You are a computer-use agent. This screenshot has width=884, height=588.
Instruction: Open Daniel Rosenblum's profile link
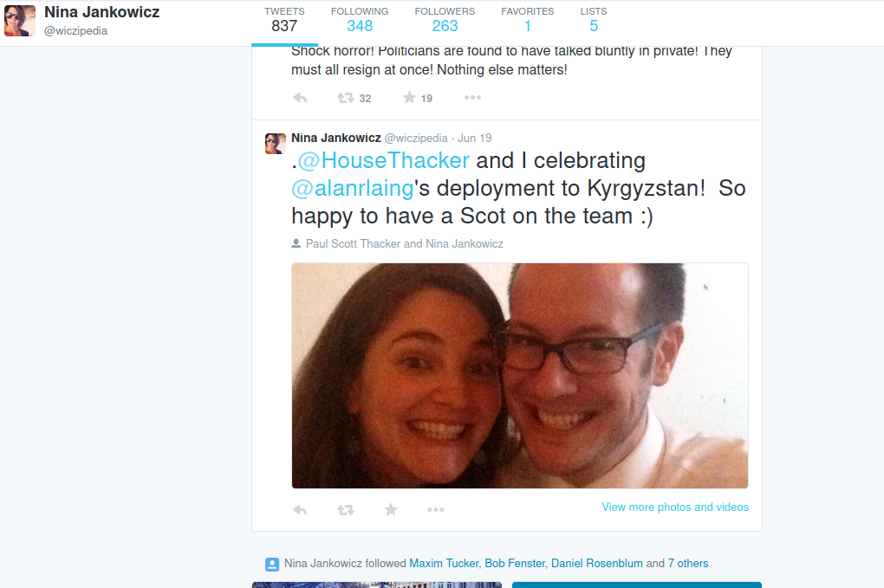pyautogui.click(x=596, y=563)
